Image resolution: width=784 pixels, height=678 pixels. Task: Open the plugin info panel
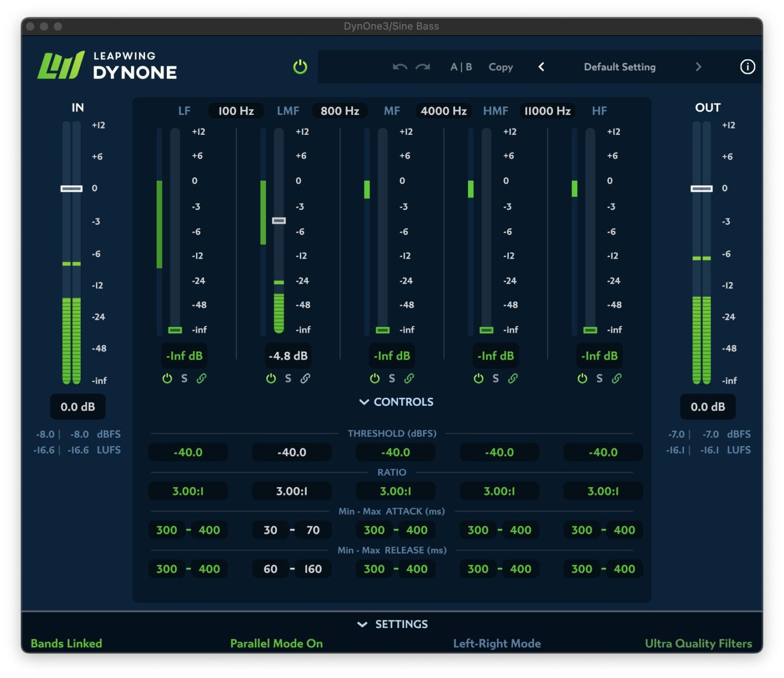[x=747, y=67]
